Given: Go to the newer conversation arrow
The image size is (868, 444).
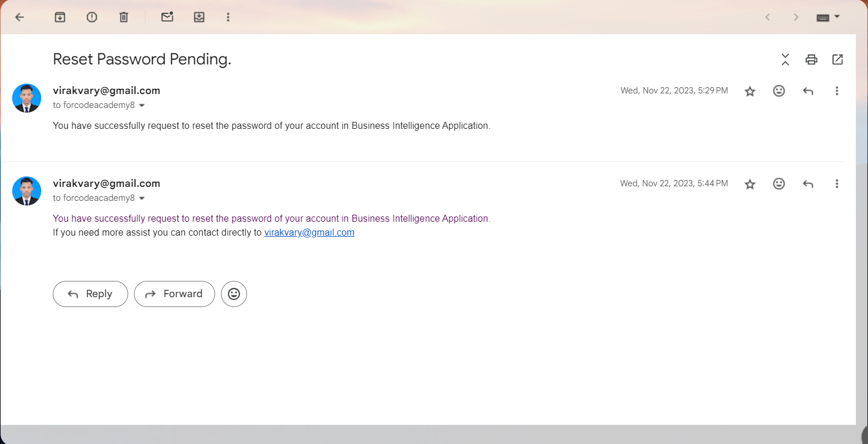Looking at the screenshot, I should (767, 17).
